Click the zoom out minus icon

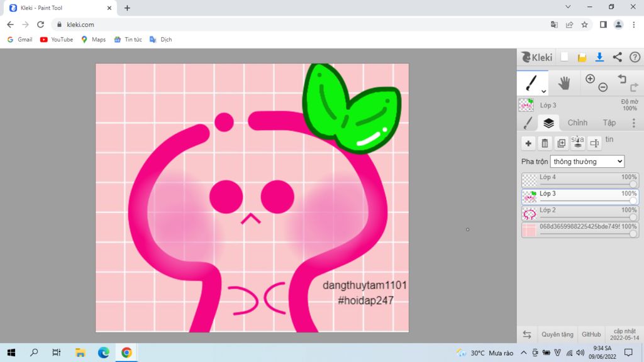coord(602,87)
